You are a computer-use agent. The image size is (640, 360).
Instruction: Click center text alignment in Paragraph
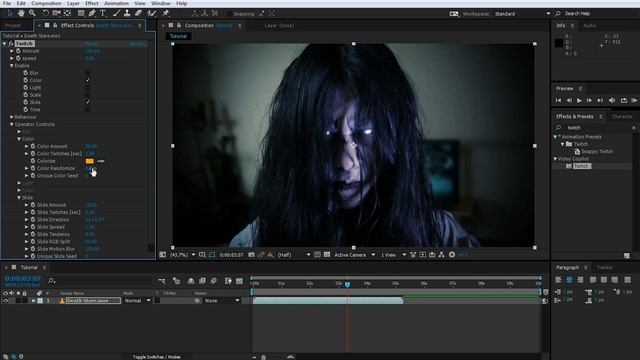tap(569, 280)
